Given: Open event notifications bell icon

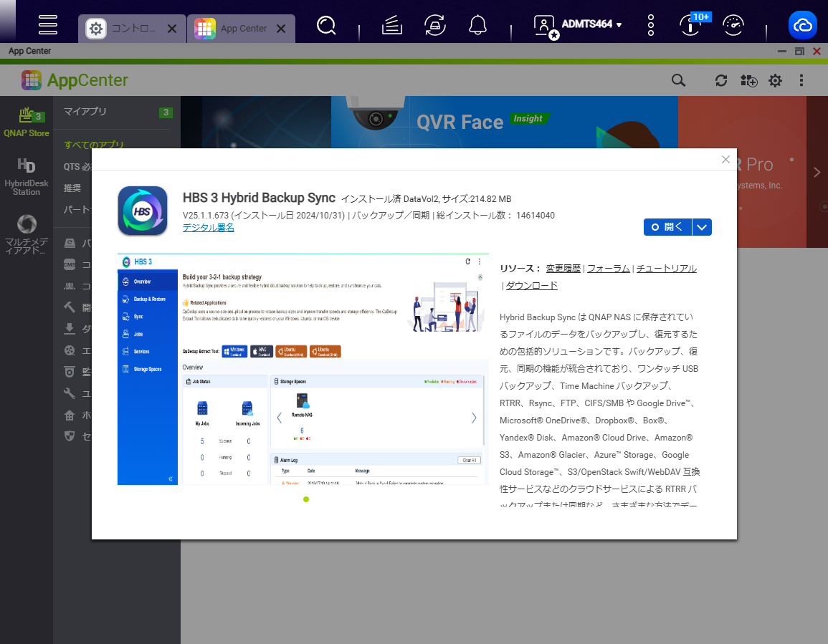Looking at the screenshot, I should pos(478,25).
